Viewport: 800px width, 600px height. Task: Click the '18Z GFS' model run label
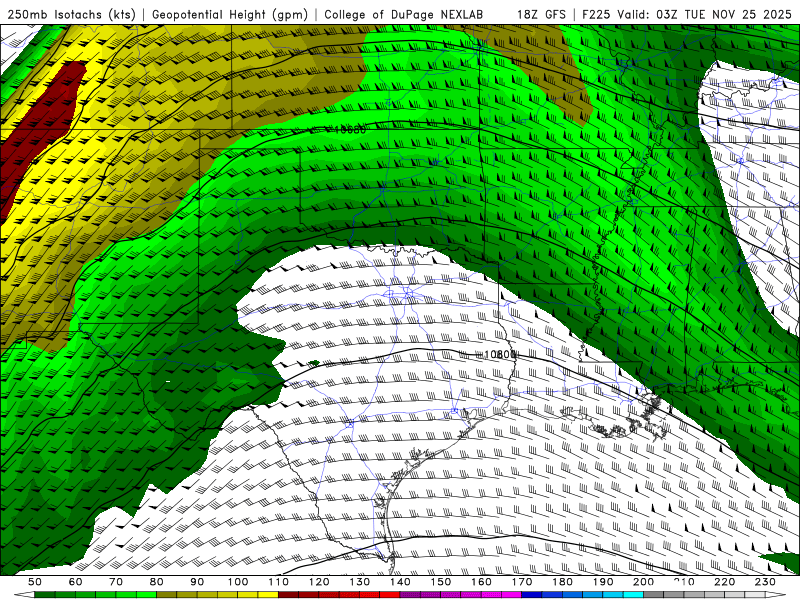[541, 14]
